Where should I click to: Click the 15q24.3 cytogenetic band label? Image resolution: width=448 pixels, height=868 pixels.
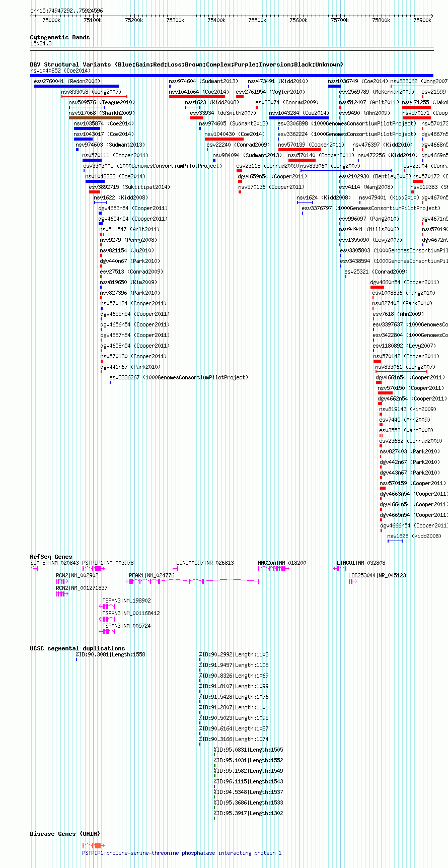click(x=41, y=43)
